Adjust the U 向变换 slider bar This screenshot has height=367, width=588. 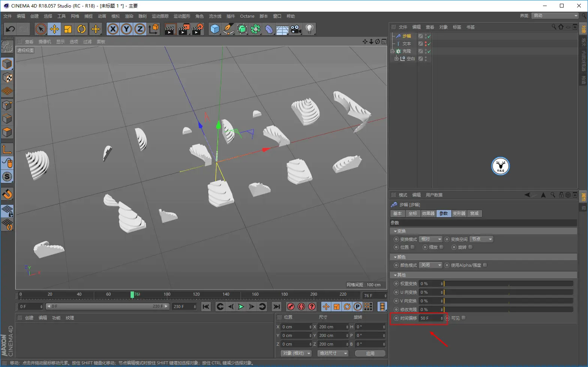point(508,292)
